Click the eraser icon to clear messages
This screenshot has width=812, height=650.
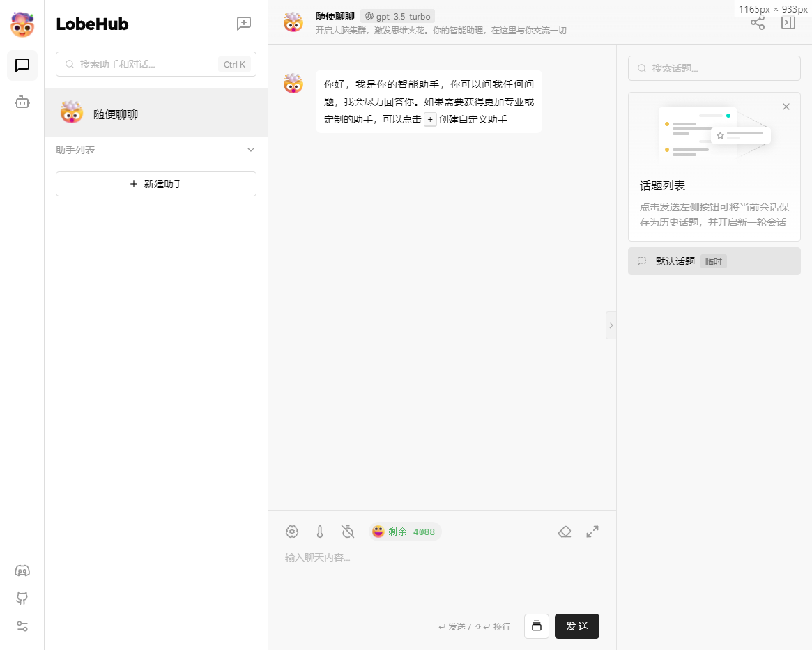[565, 532]
